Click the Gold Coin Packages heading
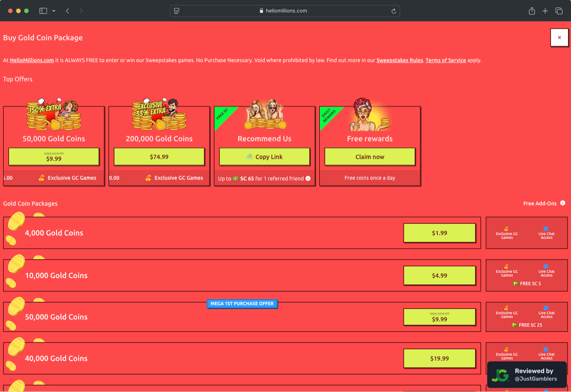The image size is (571, 392). [x=30, y=203]
